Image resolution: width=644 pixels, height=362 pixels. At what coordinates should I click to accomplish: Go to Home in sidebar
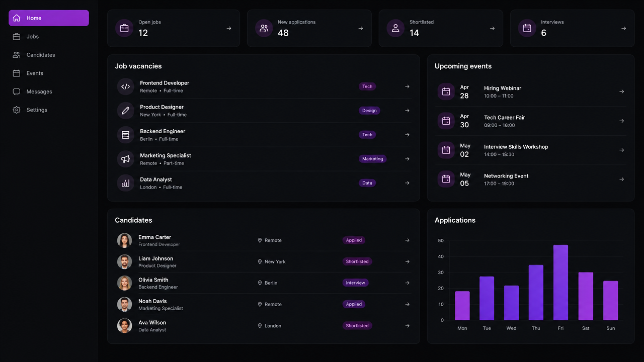click(x=49, y=18)
